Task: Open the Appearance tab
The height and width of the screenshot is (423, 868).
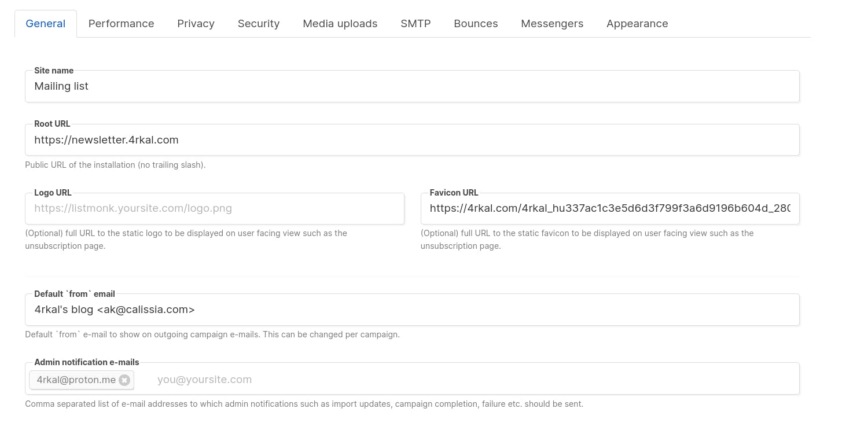Action: click(x=637, y=24)
